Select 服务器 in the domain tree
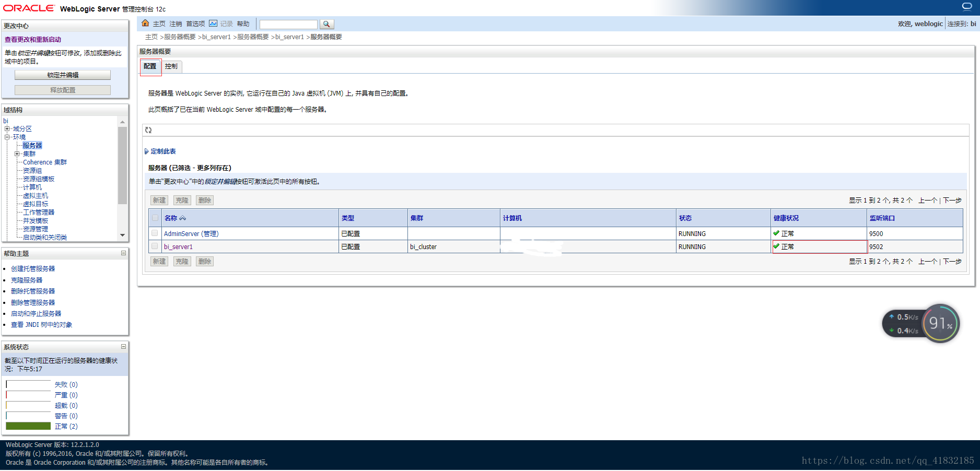980x471 pixels. [x=32, y=146]
